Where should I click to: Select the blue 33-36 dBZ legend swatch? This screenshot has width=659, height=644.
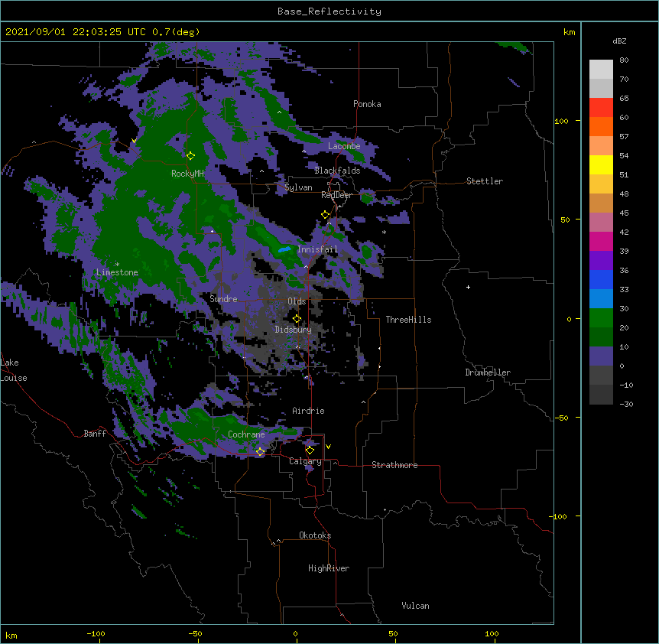(x=601, y=279)
